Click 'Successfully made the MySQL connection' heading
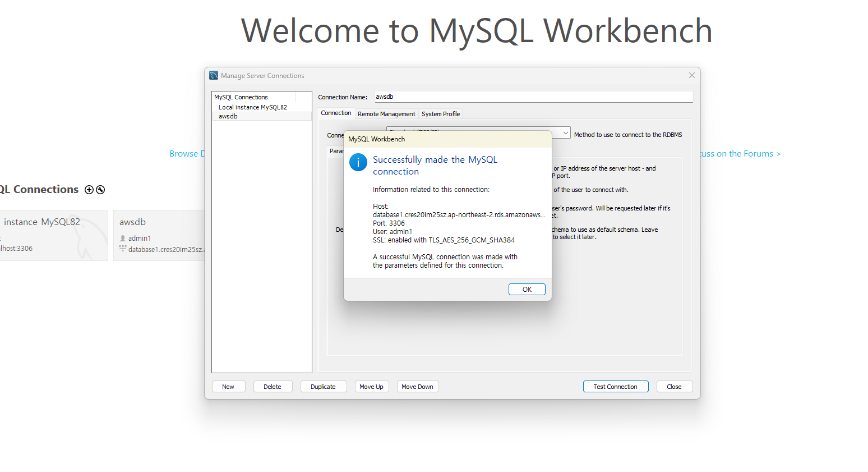 (x=435, y=166)
